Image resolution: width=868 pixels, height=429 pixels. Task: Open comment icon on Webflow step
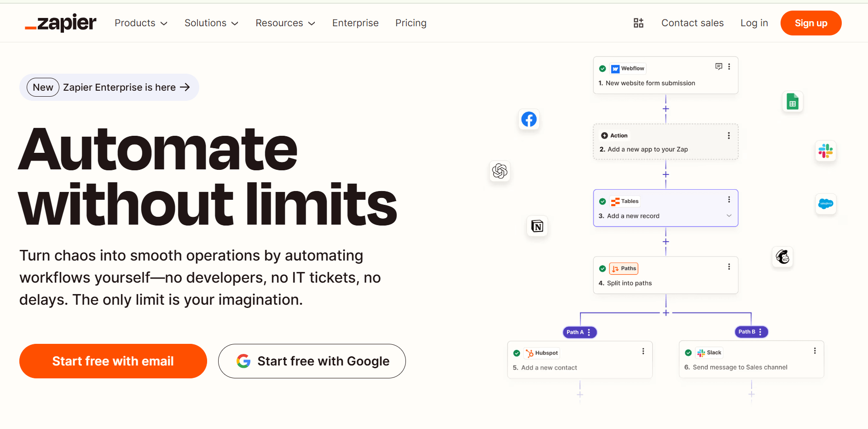tap(719, 67)
